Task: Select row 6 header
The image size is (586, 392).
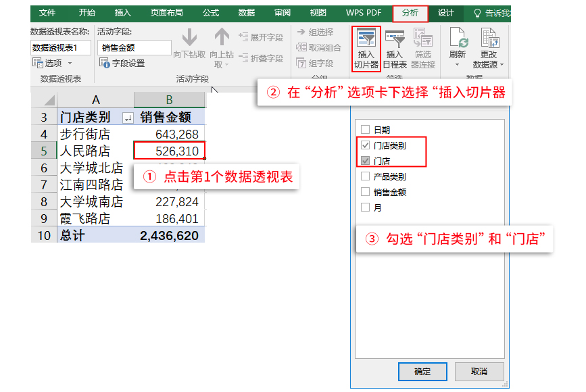Action: (44, 168)
